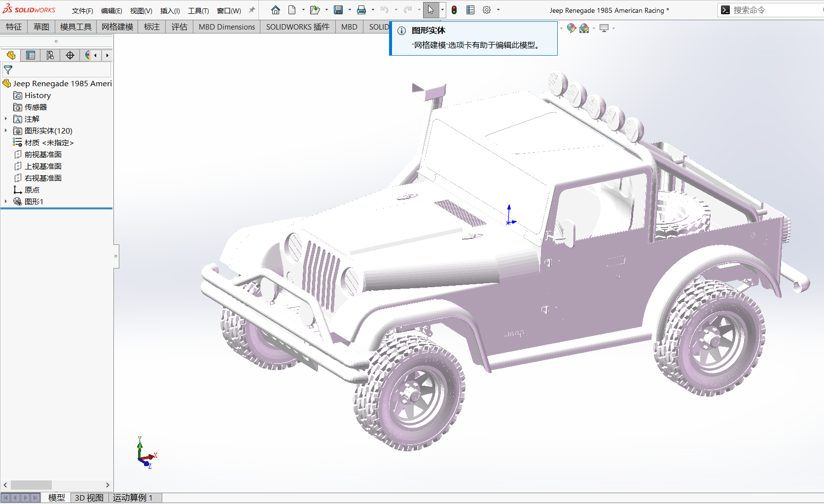Viewport: 824px width, 504px height.
Task: Click the Home icon in the top toolbar
Action: coord(276,10)
